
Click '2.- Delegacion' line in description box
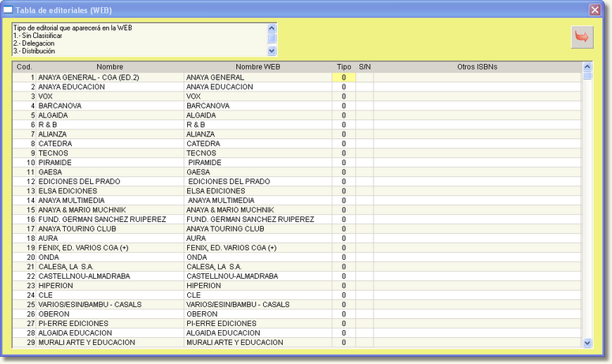coord(34,43)
